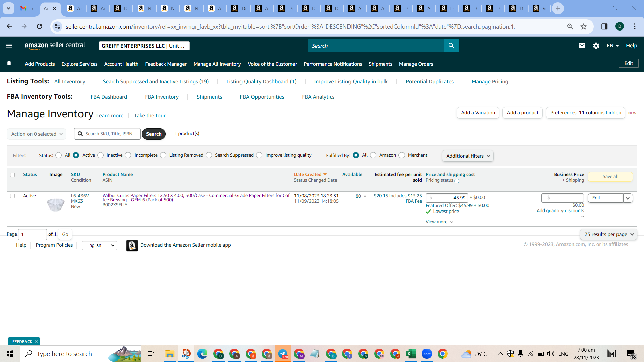
Task: Go back using the browser back arrow
Action: [x=9, y=26]
